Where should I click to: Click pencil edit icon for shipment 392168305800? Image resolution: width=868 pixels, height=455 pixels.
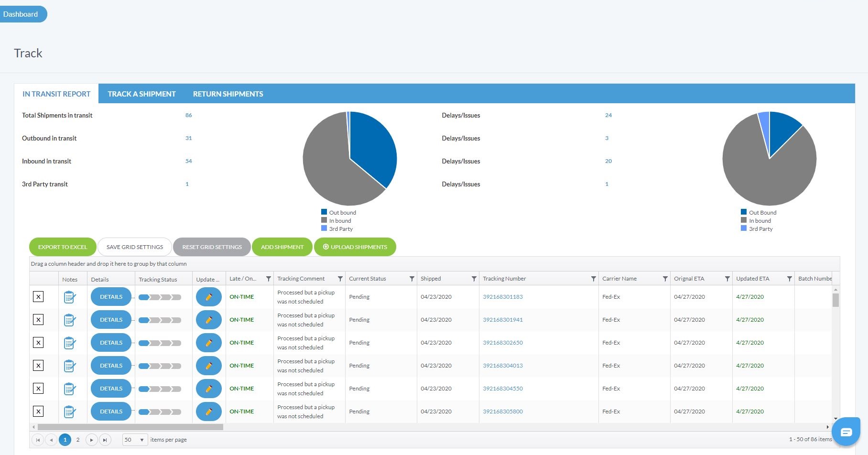click(x=208, y=412)
